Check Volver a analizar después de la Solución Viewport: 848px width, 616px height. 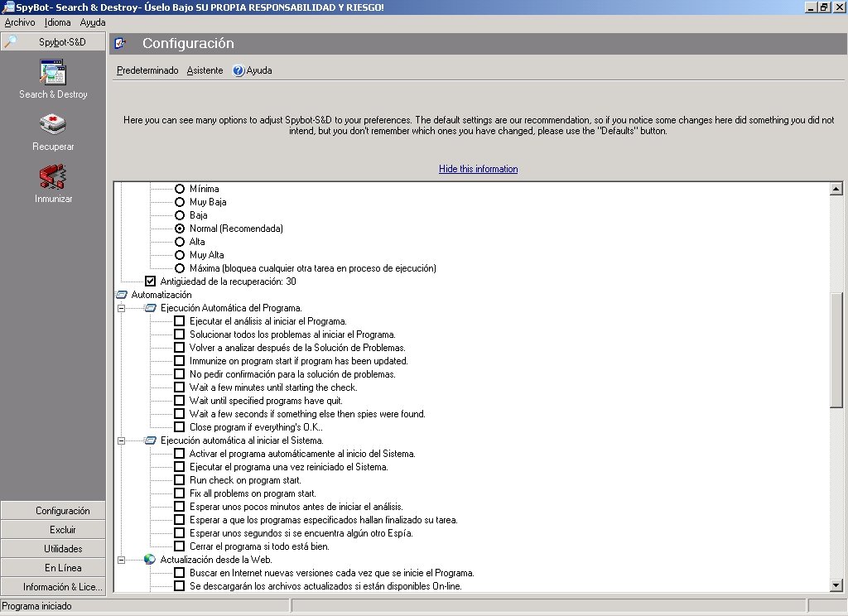(x=180, y=348)
